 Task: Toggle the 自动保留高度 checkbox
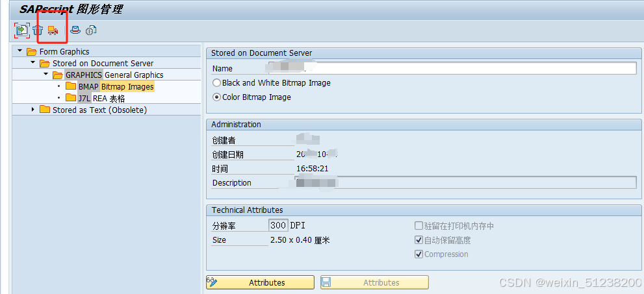(419, 240)
